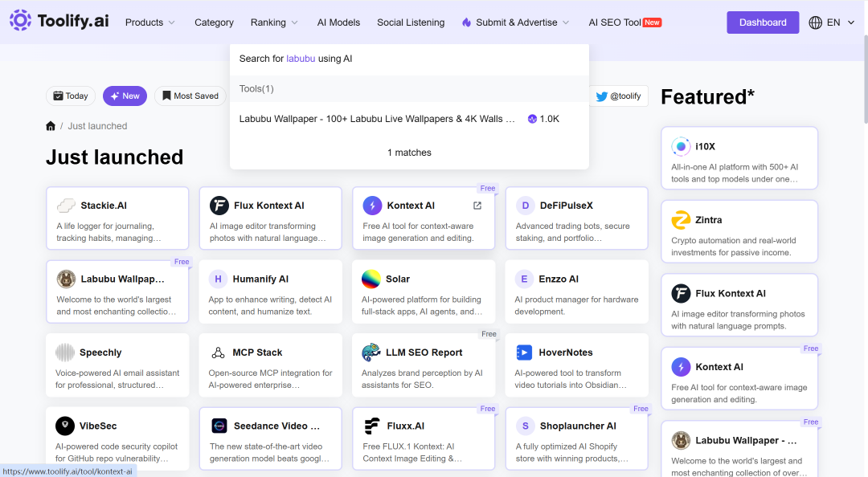Screen dimensions: 868x477
Task: Click the Solar colorful sphere icon
Action: [371, 279]
